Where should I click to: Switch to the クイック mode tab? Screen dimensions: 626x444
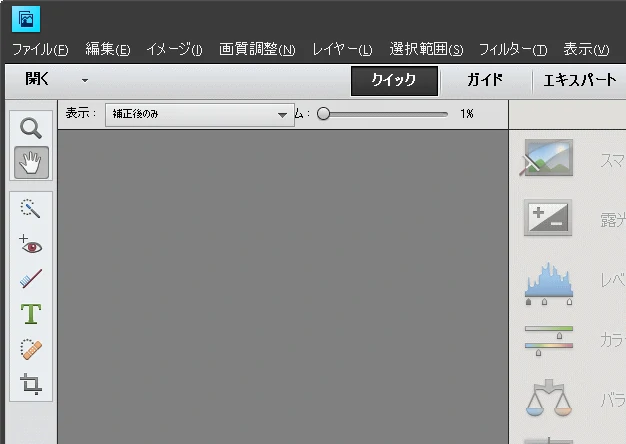pyautogui.click(x=394, y=81)
